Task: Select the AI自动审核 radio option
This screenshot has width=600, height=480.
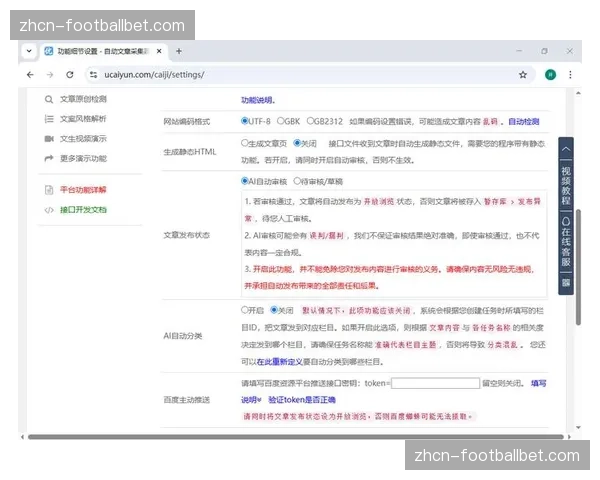Action: pyautogui.click(x=245, y=181)
